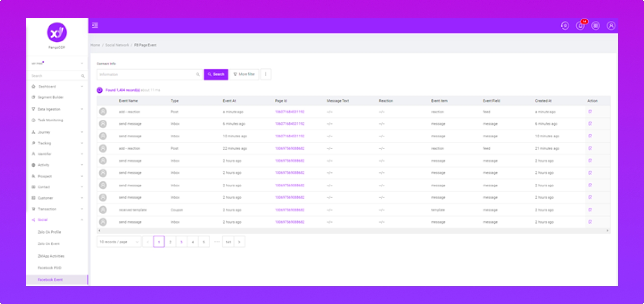Image resolution: width=644 pixels, height=304 pixels.
Task: Open the records per page dropdown
Action: pos(119,242)
